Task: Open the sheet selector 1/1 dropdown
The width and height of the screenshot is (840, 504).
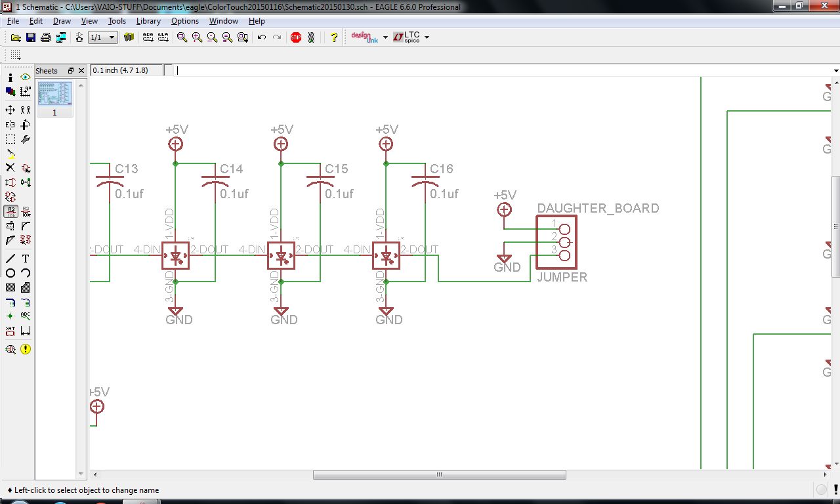Action: (x=103, y=37)
